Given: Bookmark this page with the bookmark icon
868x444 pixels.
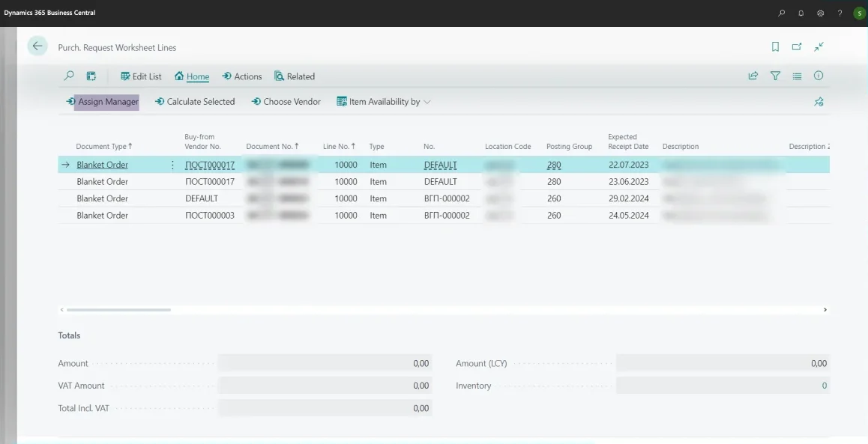Looking at the screenshot, I should [x=775, y=47].
